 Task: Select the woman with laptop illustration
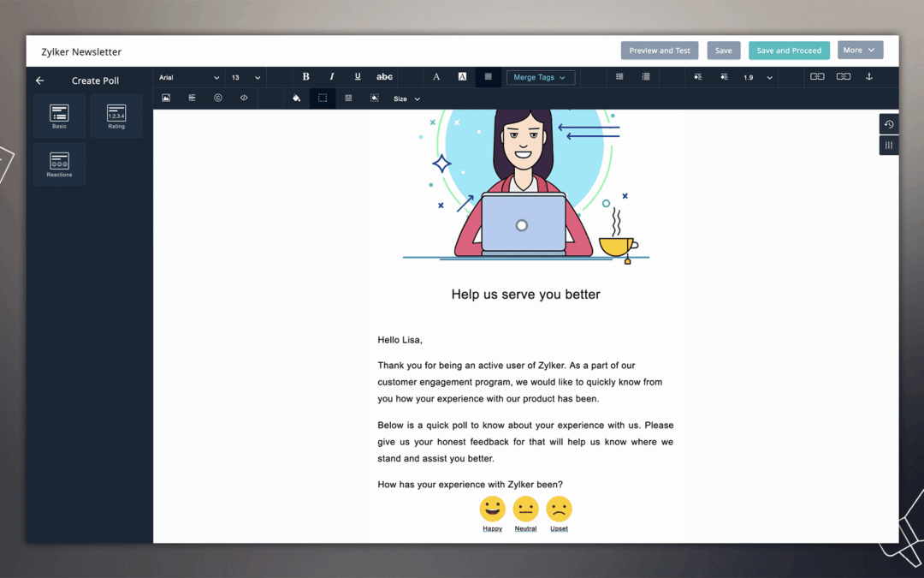(525, 186)
